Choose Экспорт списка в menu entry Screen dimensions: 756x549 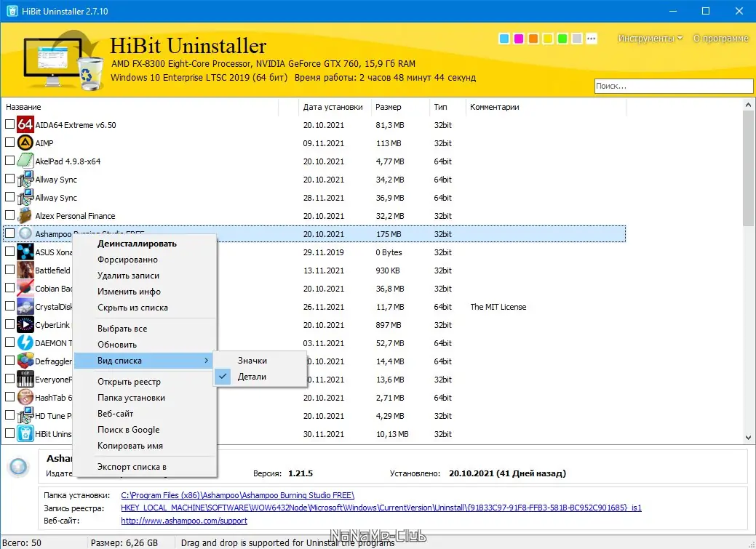[x=132, y=467]
